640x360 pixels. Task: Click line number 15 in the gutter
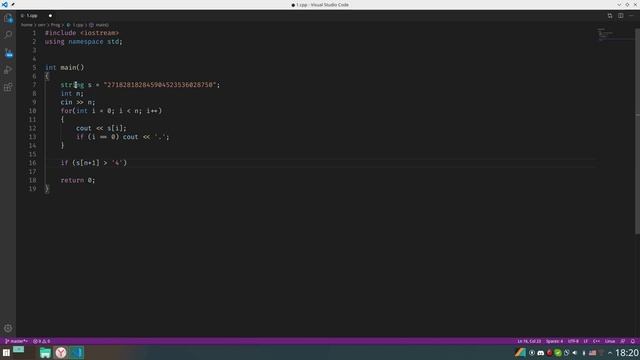tap(32, 154)
